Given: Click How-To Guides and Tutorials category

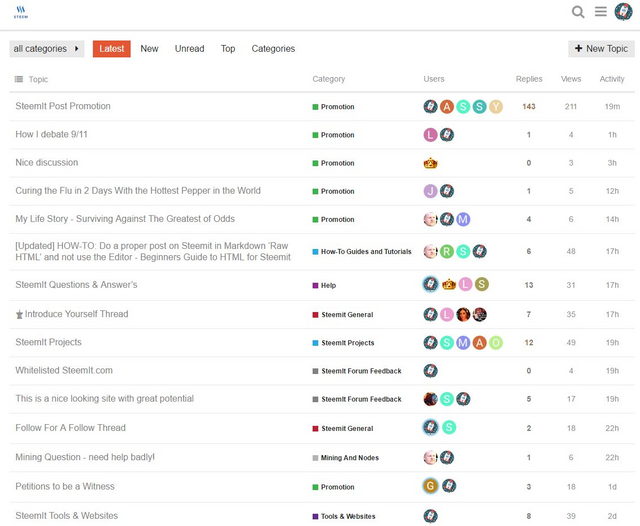Looking at the screenshot, I should click(x=362, y=252).
